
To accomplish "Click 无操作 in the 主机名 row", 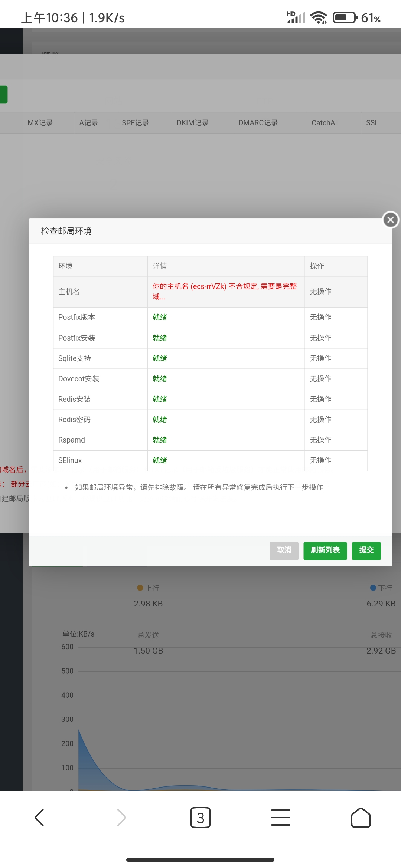I will pyautogui.click(x=321, y=292).
